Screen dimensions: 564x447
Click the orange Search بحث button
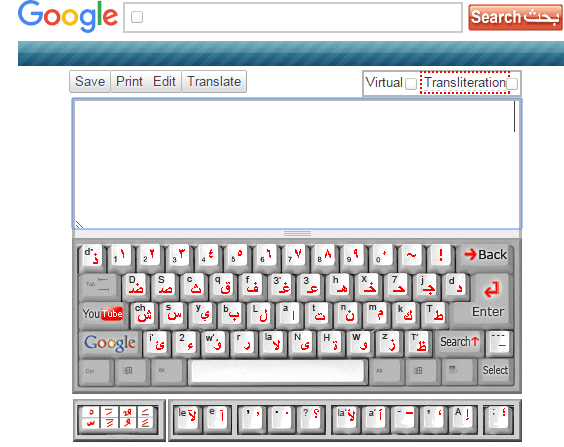[515, 17]
